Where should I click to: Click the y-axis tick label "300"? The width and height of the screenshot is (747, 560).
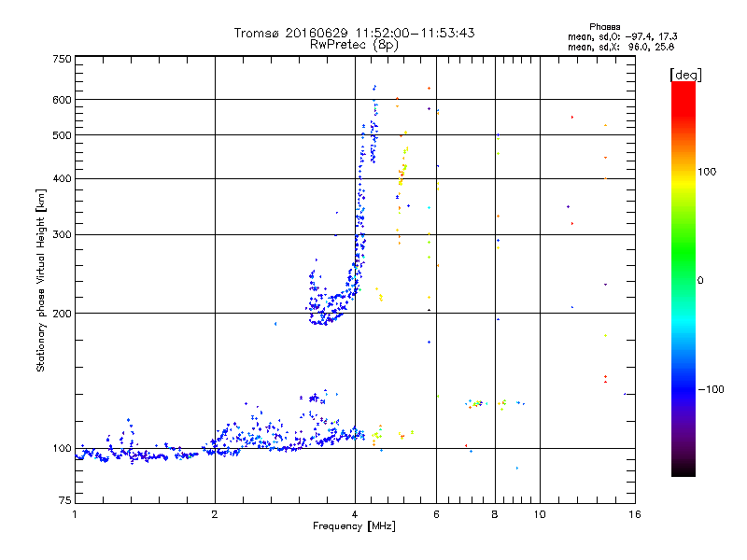click(62, 235)
